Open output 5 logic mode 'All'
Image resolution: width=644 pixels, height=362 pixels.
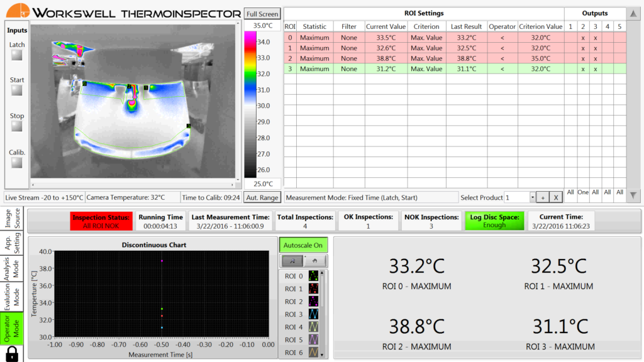(619, 192)
